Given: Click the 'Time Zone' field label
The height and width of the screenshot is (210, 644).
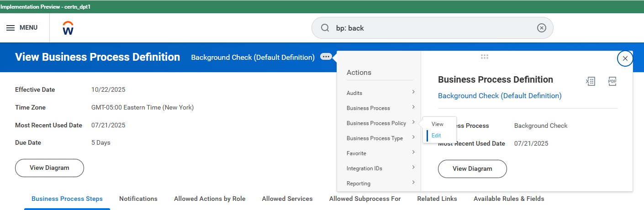Looking at the screenshot, I should coord(30,108).
